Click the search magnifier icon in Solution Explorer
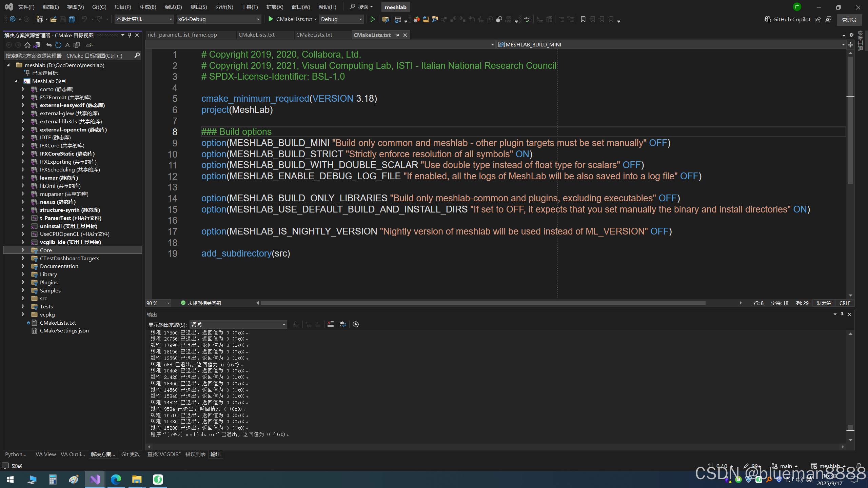The width and height of the screenshot is (868, 488). (137, 55)
